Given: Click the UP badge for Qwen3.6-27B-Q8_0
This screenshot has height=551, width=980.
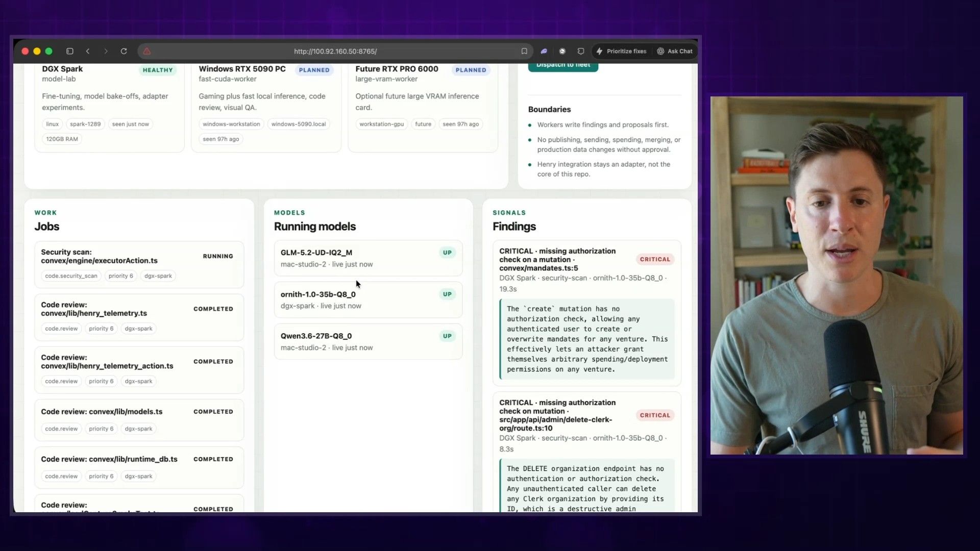Looking at the screenshot, I should click(x=447, y=336).
